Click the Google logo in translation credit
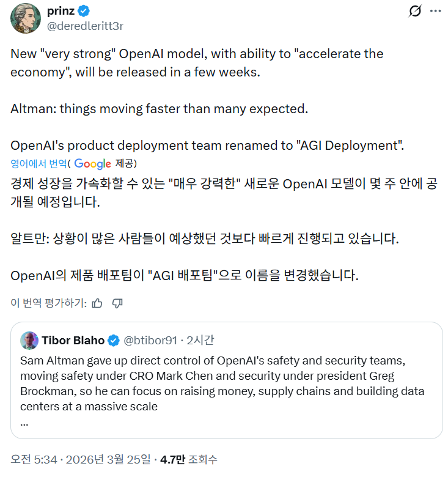Image resolution: width=448 pixels, height=477 pixels. [x=92, y=163]
